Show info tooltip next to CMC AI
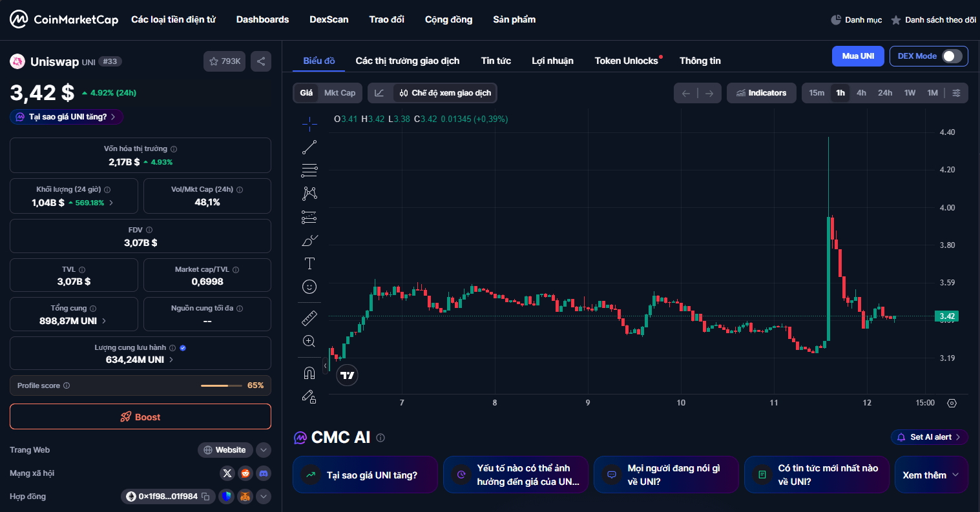This screenshot has height=512, width=980. click(381, 438)
